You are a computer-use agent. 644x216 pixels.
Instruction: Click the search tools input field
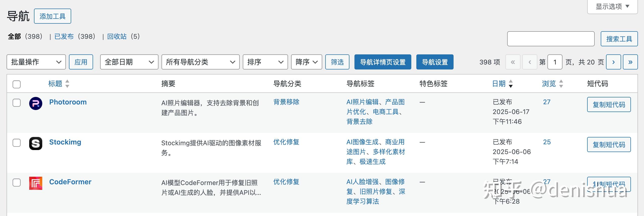pos(551,39)
